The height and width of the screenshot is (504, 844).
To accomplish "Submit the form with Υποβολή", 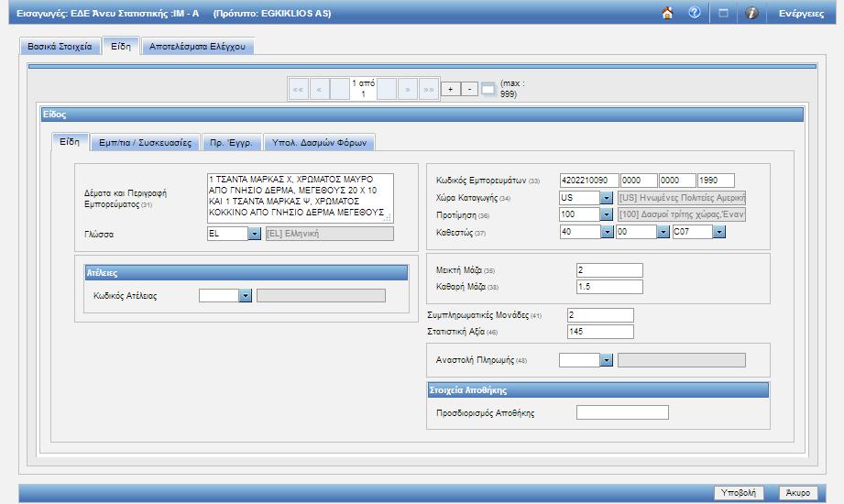I will pos(739,493).
